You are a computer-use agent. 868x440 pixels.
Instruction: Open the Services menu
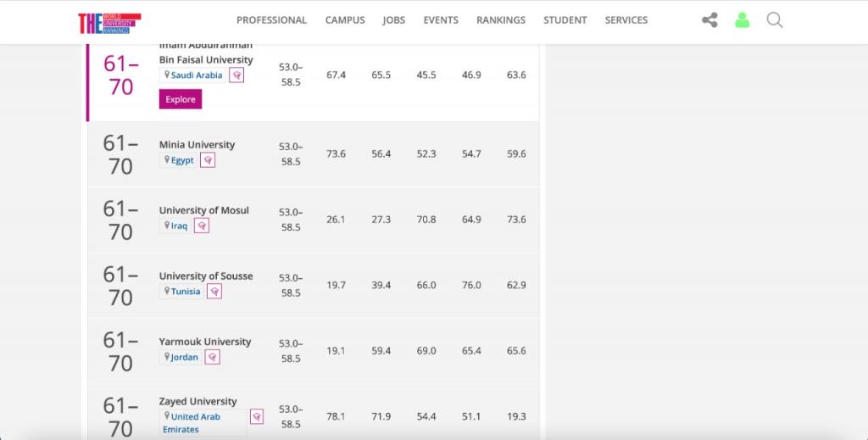click(x=626, y=20)
